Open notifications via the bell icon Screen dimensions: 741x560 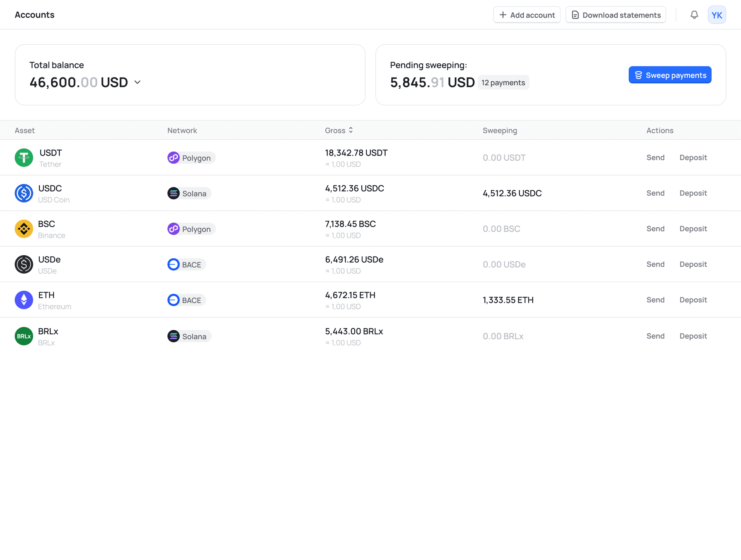(694, 15)
